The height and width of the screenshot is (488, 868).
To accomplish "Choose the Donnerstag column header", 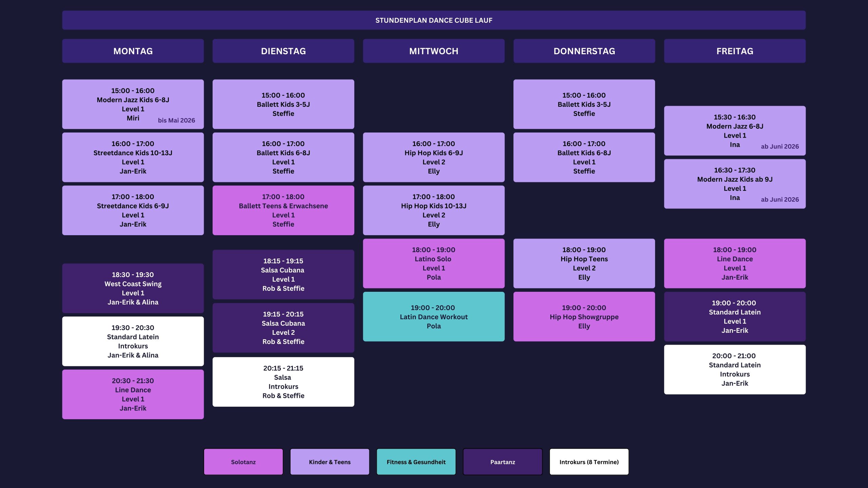I will point(584,51).
